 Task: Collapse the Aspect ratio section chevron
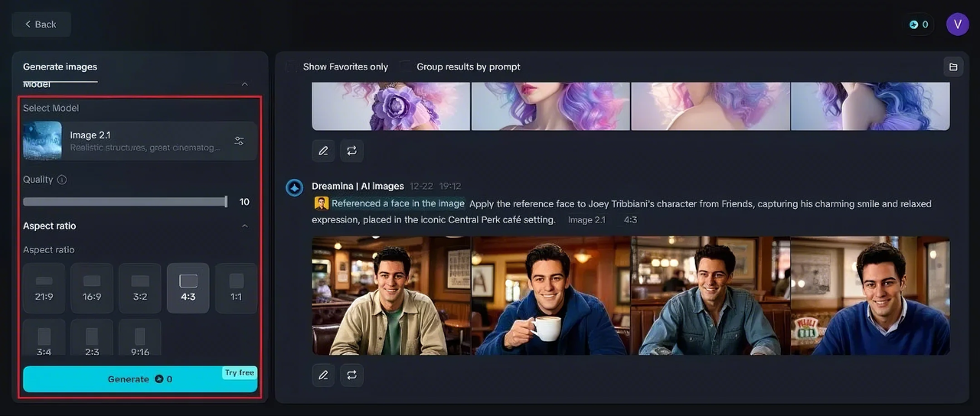pos(244,226)
